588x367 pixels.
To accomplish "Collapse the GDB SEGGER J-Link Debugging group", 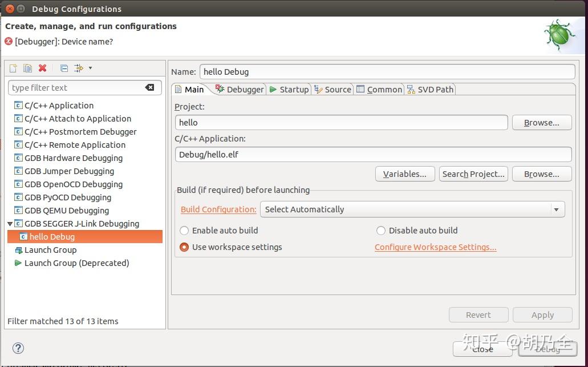I will (10, 224).
